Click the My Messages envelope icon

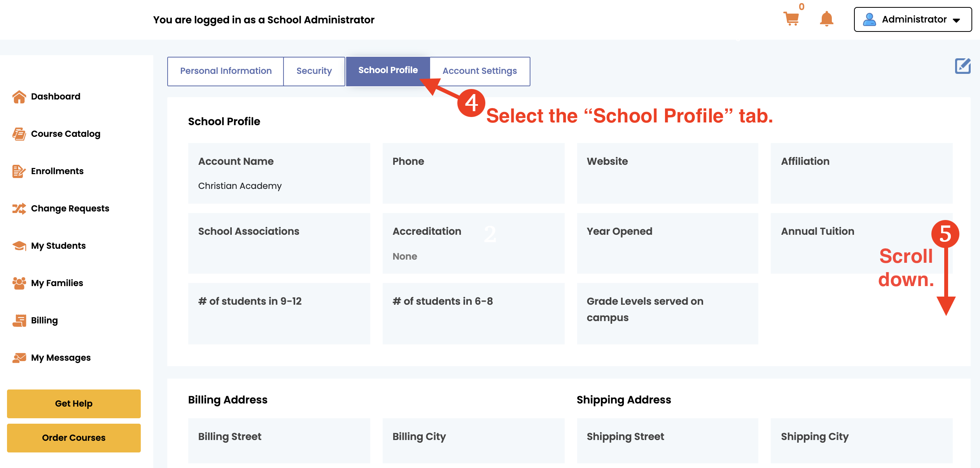click(19, 358)
